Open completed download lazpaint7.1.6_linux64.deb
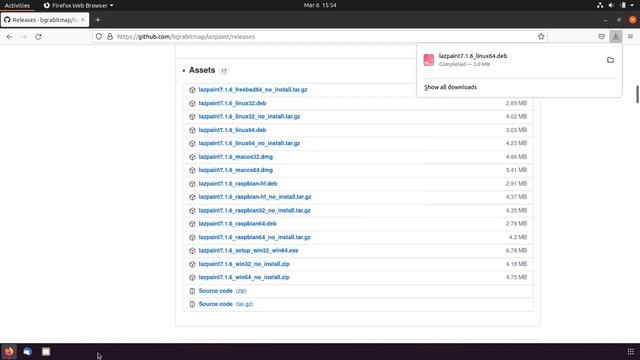 [x=473, y=60]
